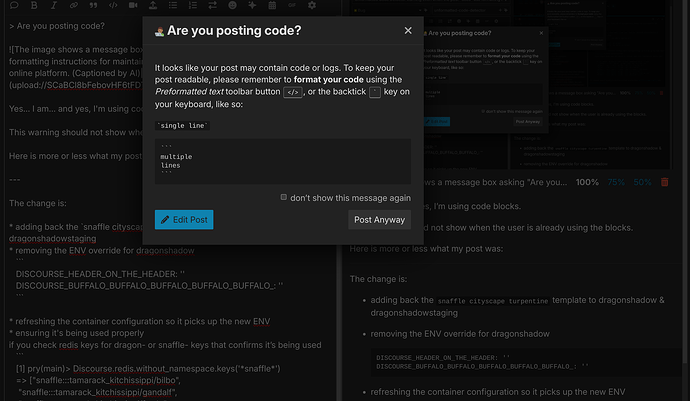Insert a numbered list via toolbar icon
The height and width of the screenshot is (401, 690).
193,5
